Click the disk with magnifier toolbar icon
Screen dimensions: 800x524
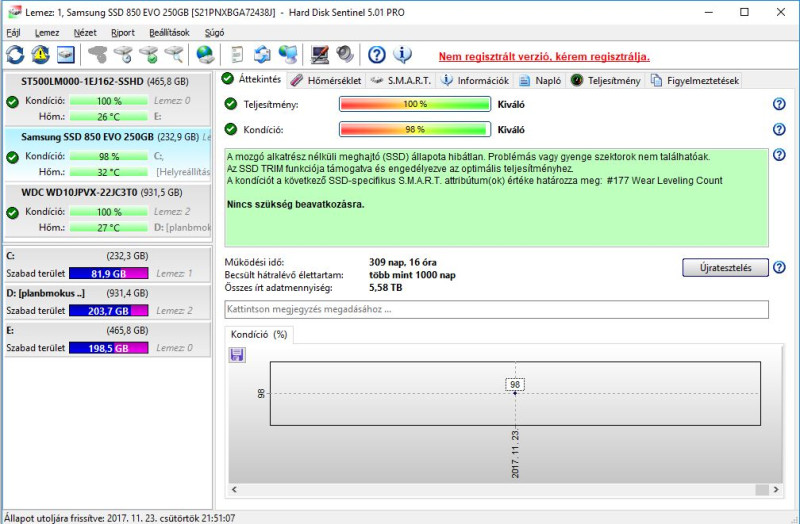tap(174, 54)
